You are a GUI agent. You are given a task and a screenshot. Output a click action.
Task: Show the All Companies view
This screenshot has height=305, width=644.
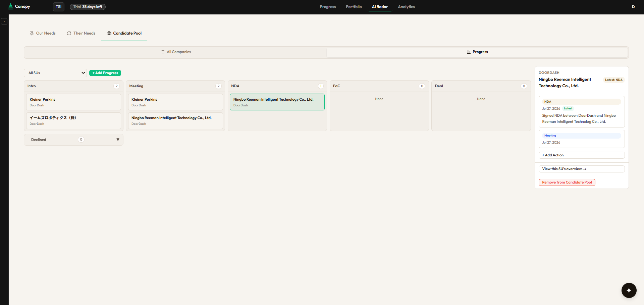click(x=175, y=52)
